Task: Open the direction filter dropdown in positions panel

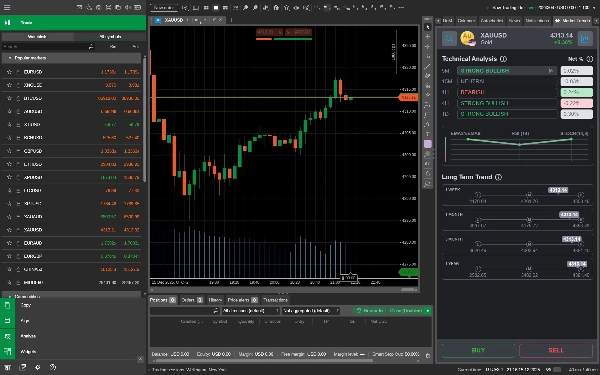Action: 251,311
